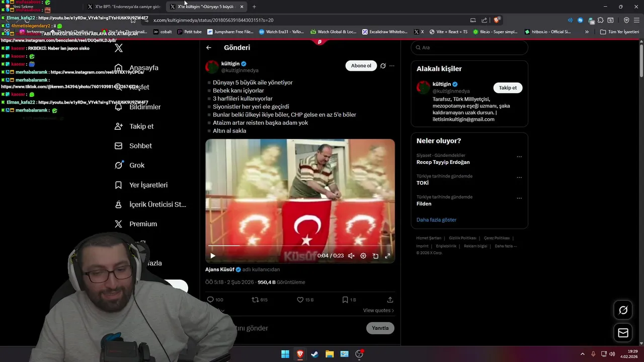This screenshot has width=644, height=362.
Task: Click the TOKİ trending topic
Action: 423,183
